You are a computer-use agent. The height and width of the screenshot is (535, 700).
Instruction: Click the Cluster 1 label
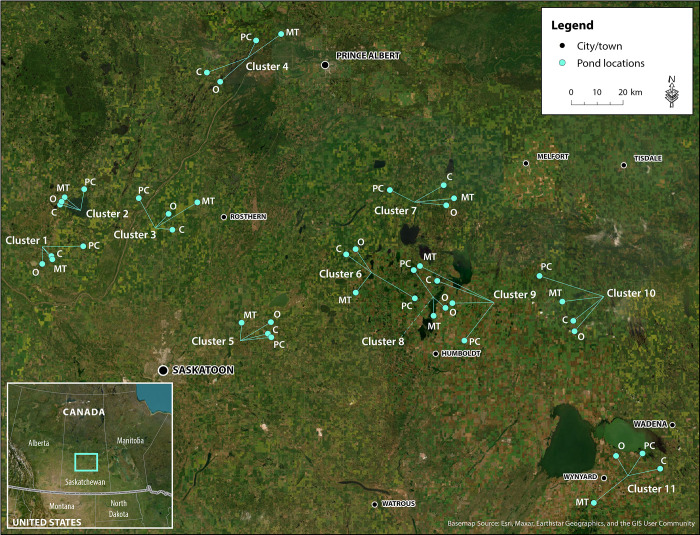coord(26,241)
